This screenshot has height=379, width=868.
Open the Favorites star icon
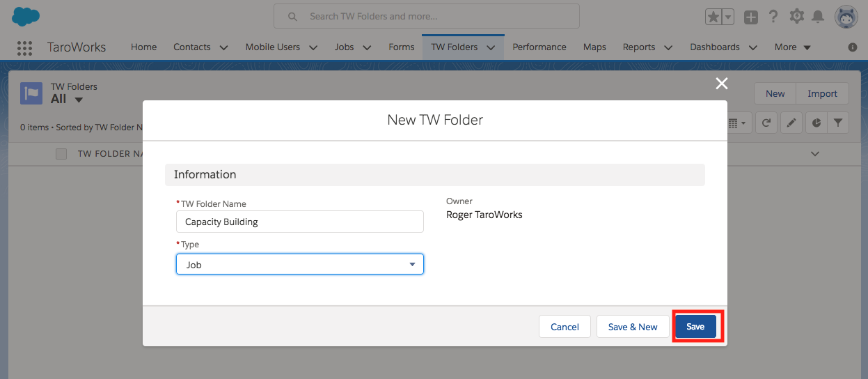[x=713, y=17]
